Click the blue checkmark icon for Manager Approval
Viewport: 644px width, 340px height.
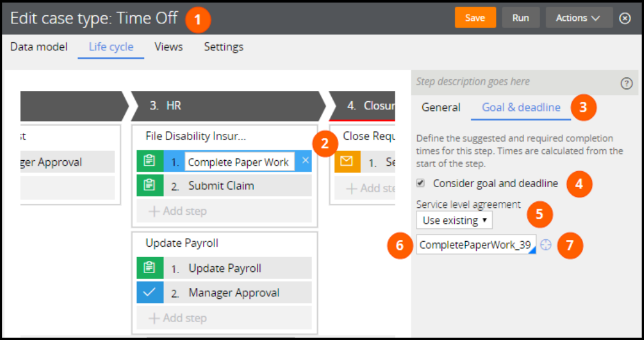(x=149, y=293)
